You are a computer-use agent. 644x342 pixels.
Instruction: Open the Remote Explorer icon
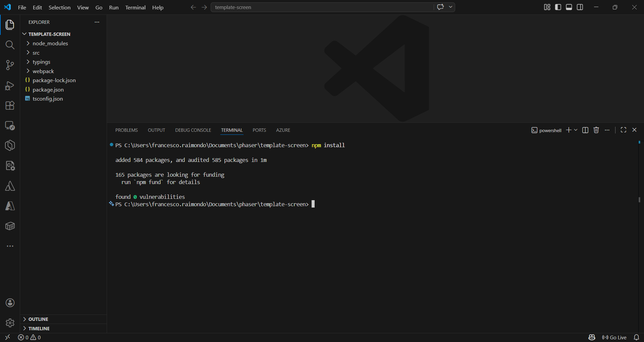tap(10, 126)
